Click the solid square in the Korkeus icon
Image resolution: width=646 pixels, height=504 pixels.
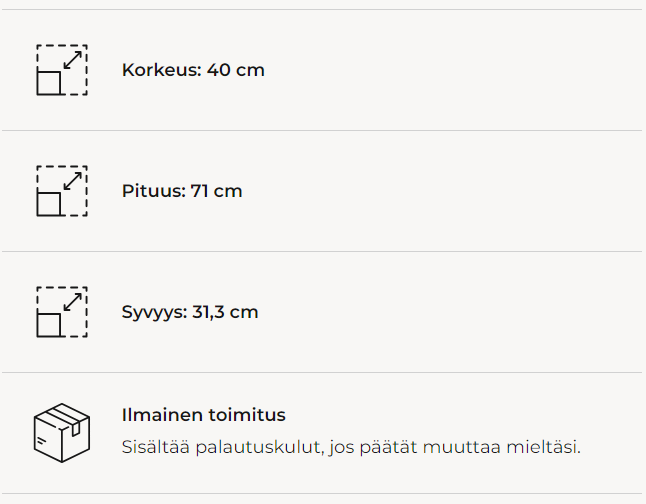49,82
